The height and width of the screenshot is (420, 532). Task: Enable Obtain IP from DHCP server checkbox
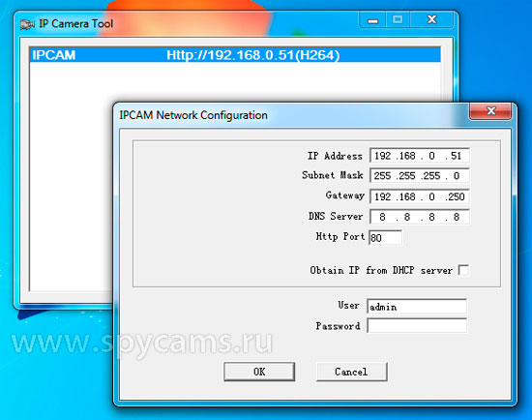coord(463,270)
